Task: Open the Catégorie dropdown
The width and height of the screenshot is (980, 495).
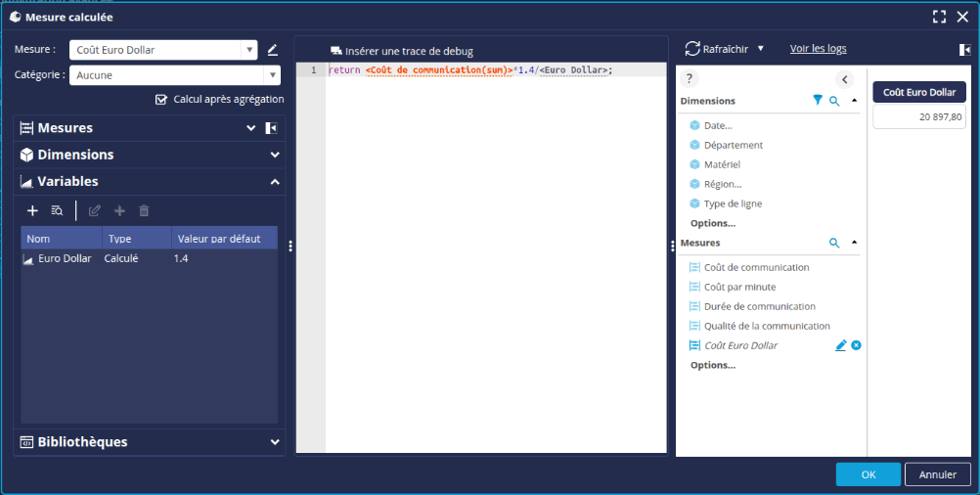Action: 271,74
